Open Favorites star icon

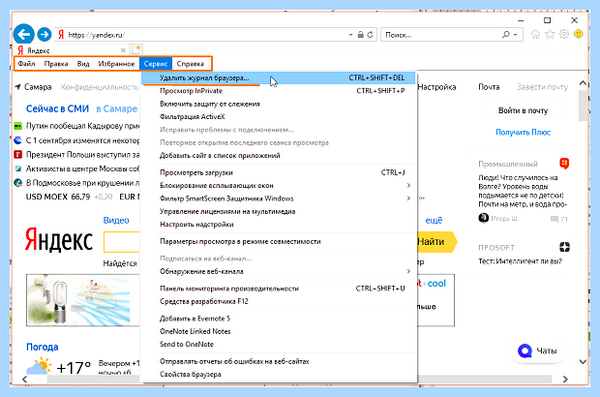(x=550, y=34)
